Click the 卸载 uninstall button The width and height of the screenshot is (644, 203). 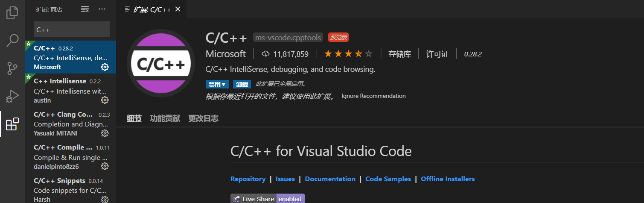tap(242, 84)
